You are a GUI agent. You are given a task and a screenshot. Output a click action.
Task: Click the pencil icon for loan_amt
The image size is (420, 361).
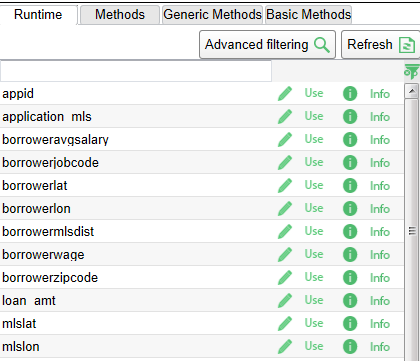285,301
